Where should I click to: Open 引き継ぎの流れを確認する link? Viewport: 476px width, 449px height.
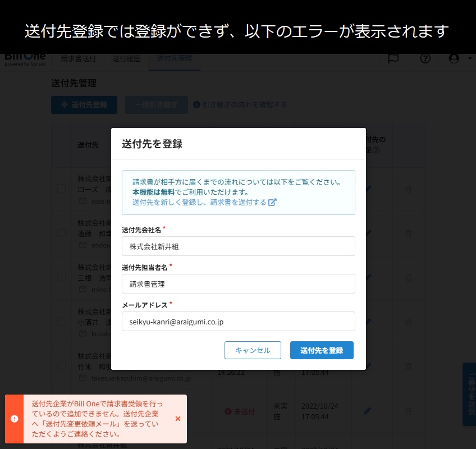244,105
